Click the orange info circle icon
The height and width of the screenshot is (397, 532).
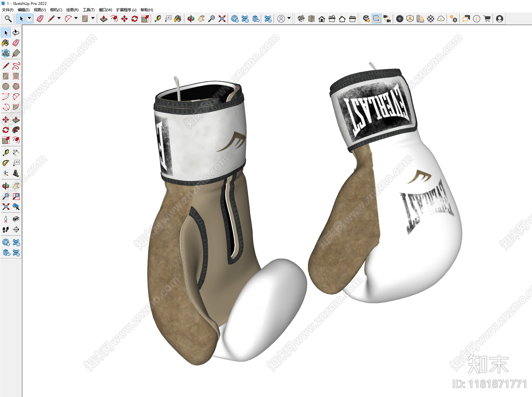tap(476, 19)
